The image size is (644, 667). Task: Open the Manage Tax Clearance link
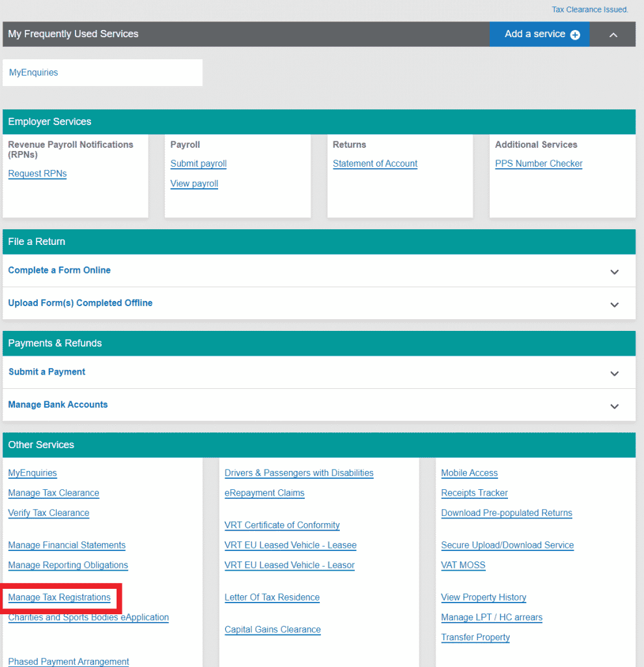tap(53, 493)
